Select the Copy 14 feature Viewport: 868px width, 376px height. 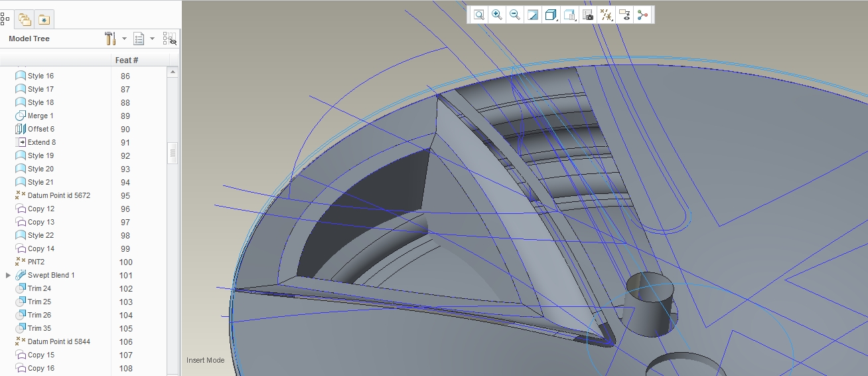tap(41, 248)
